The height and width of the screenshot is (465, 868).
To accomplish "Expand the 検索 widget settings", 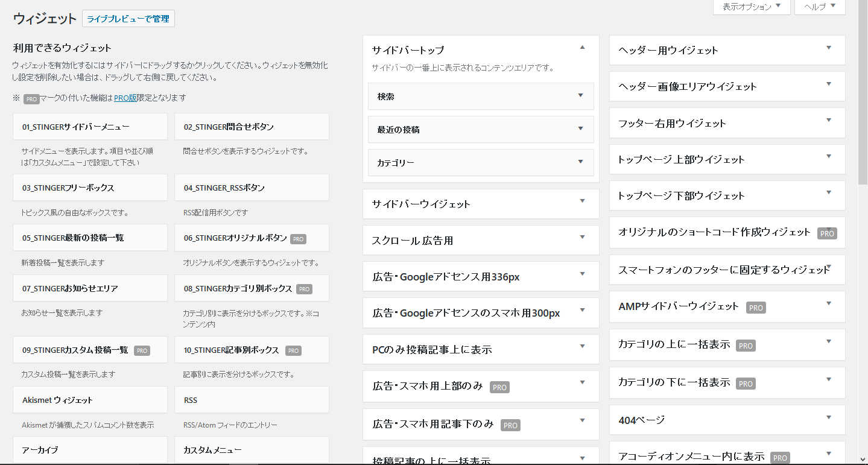I will point(580,96).
